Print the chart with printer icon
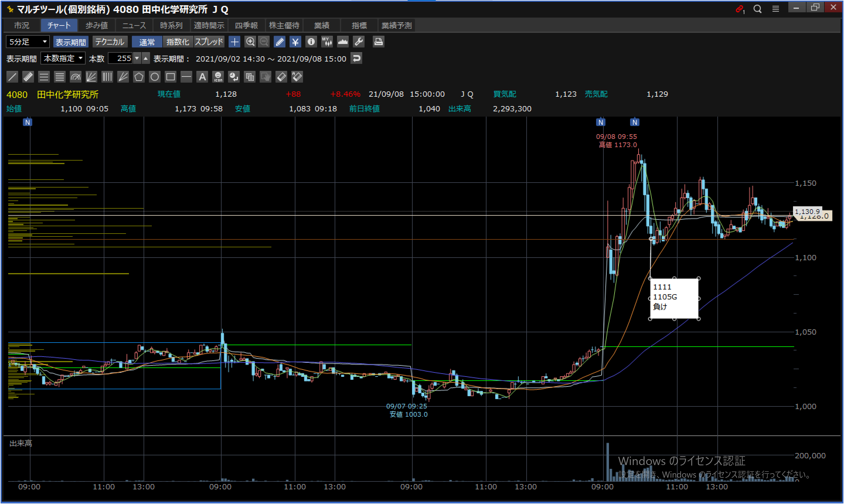 coord(378,42)
